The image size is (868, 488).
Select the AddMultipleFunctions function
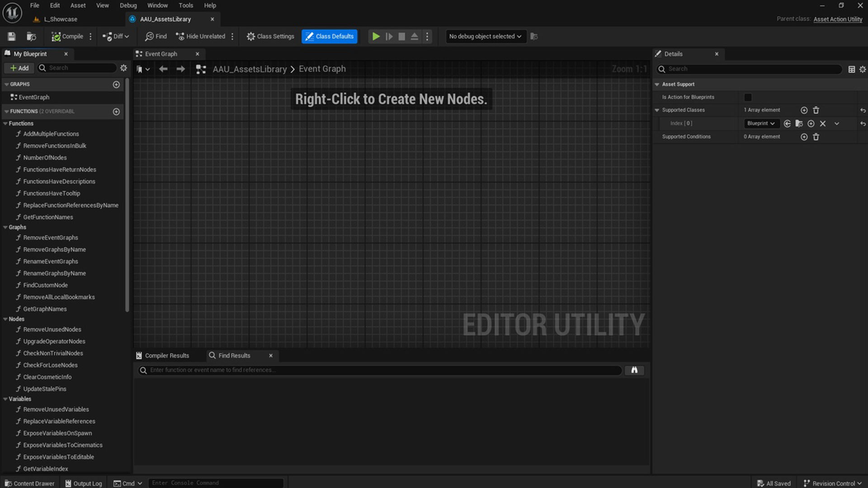click(51, 134)
